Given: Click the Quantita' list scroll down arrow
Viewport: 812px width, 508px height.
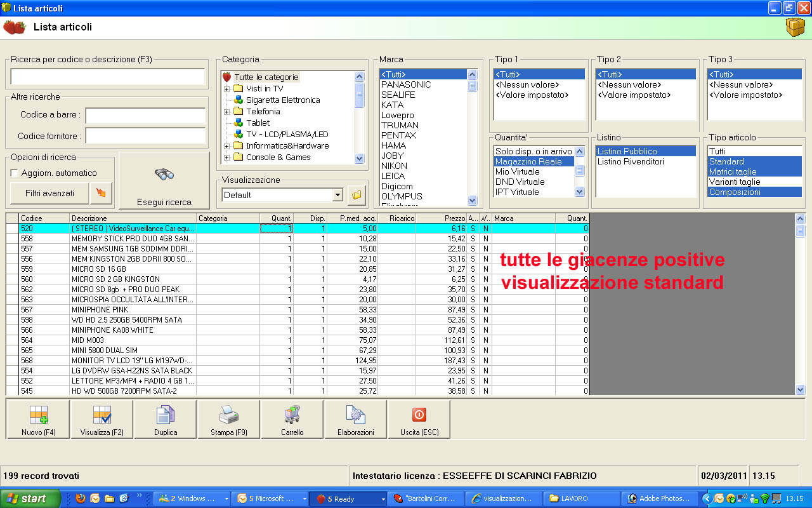Looking at the screenshot, I should [x=580, y=191].
